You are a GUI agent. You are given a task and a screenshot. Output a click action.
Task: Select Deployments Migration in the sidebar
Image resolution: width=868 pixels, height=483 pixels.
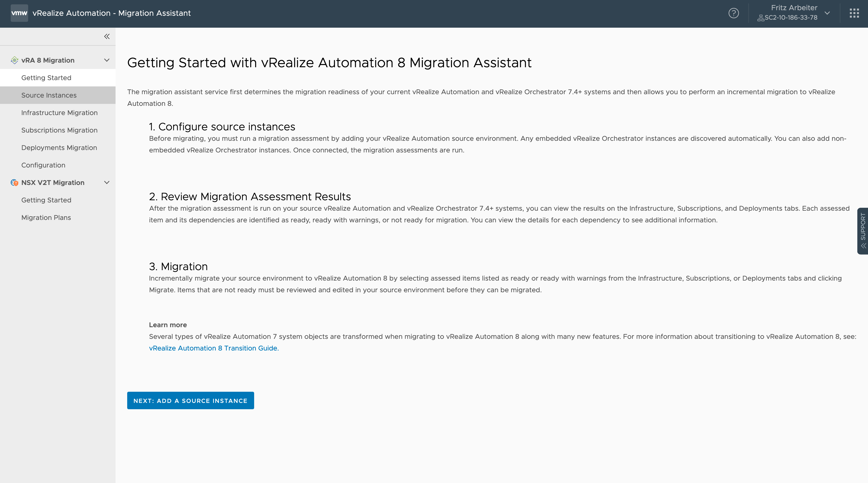point(59,148)
